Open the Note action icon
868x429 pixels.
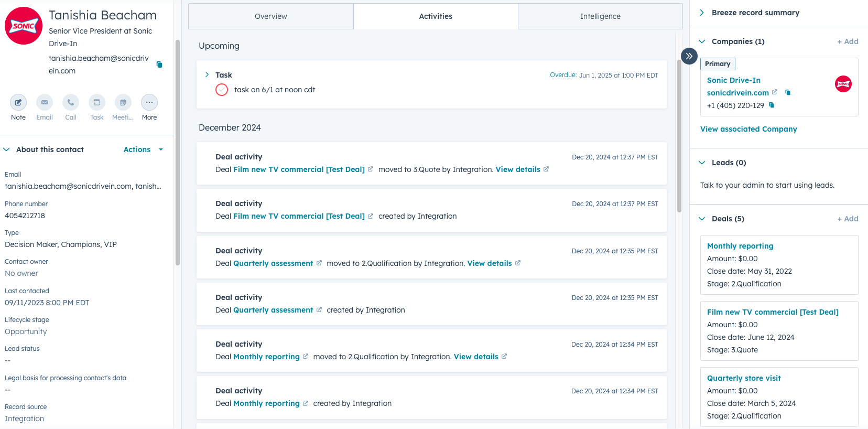point(18,102)
